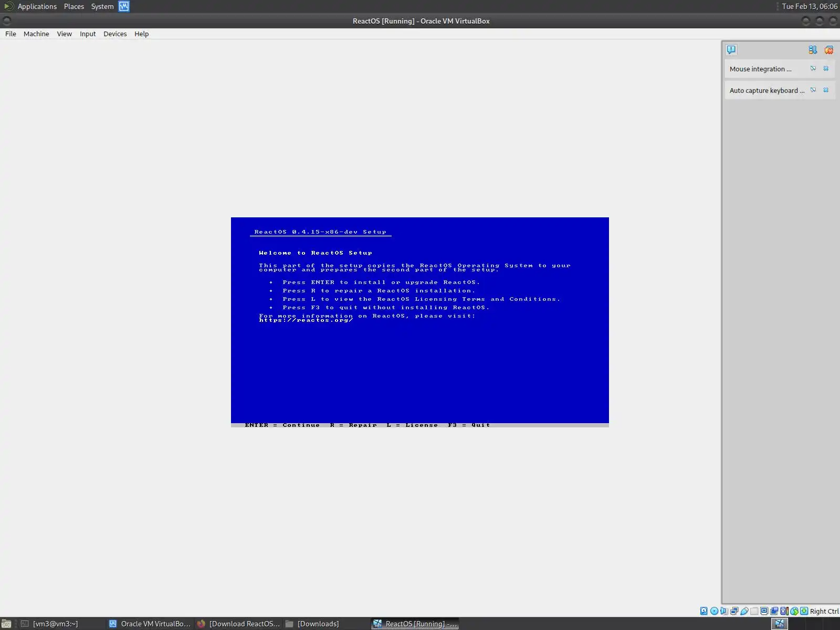
Task: Close the ReactOS VirtualBox window
Action: [x=833, y=21]
